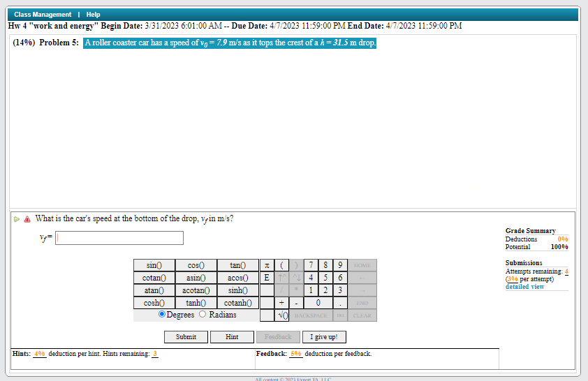Click keypad digit 8
The image size is (588, 381).
click(325, 265)
